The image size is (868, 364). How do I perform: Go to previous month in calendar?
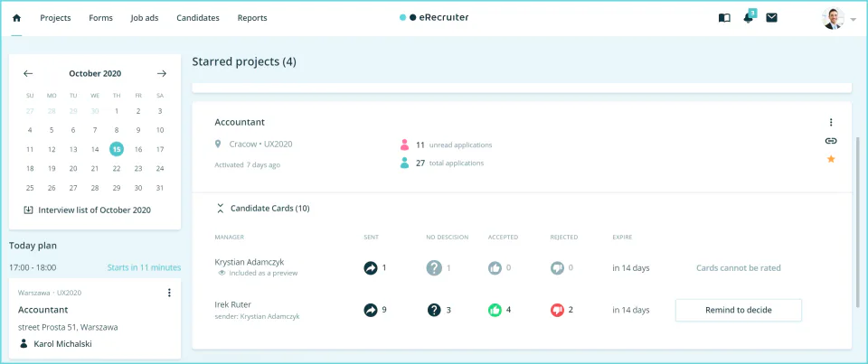pyautogui.click(x=28, y=73)
